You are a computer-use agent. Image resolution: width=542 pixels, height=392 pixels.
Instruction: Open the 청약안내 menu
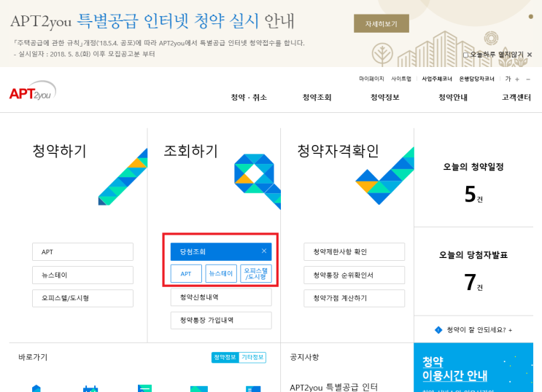coord(453,98)
